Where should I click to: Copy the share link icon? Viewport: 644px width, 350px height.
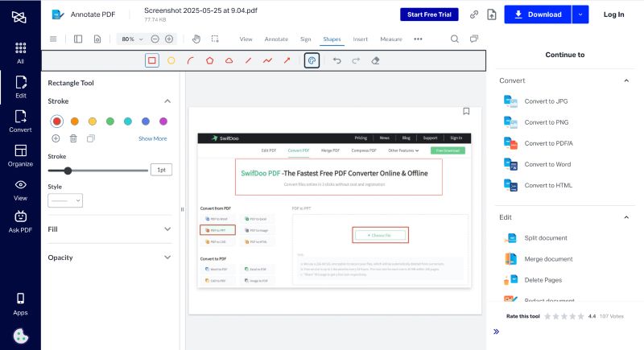tap(474, 14)
